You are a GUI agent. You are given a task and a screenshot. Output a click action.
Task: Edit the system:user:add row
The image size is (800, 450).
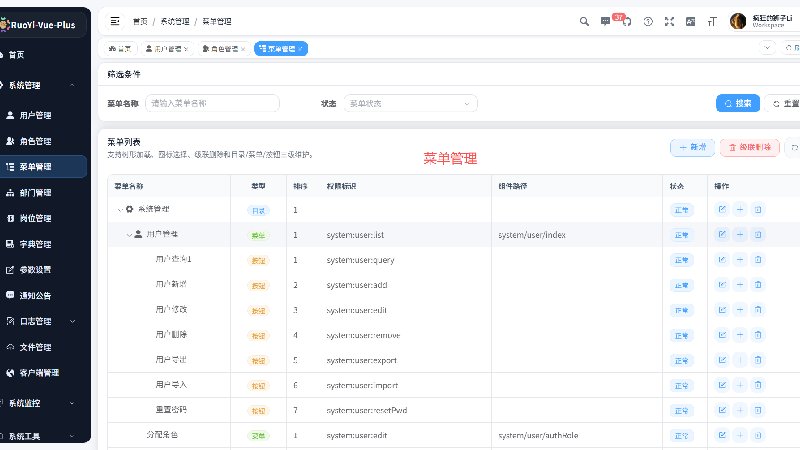722,284
